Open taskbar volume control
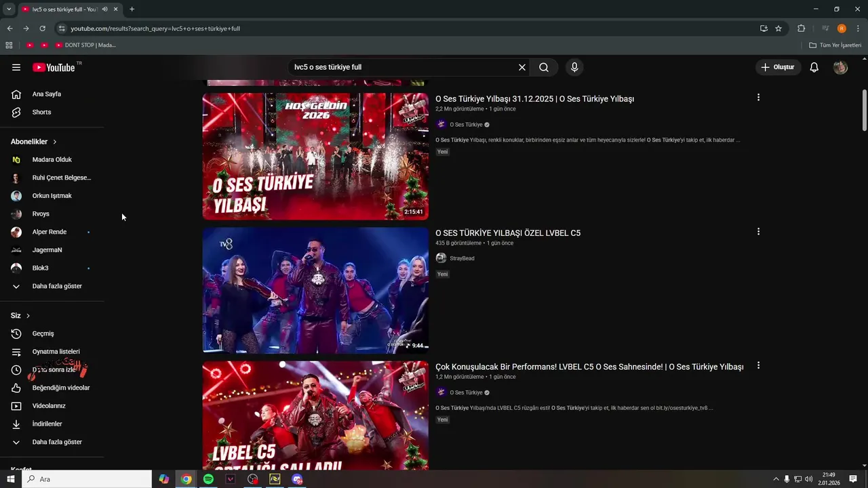The image size is (868, 488). pos(808,479)
